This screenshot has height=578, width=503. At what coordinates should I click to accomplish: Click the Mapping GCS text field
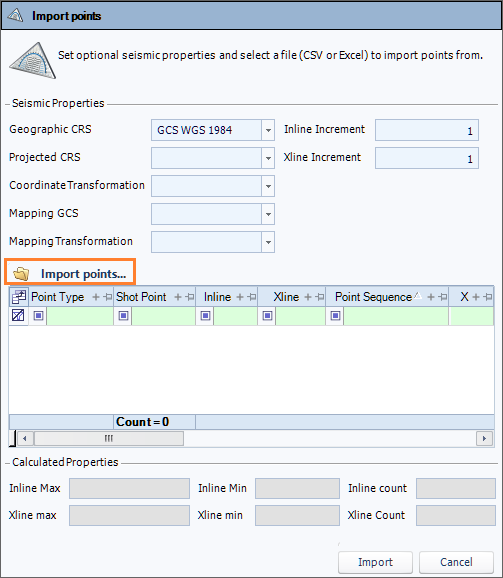(x=206, y=214)
